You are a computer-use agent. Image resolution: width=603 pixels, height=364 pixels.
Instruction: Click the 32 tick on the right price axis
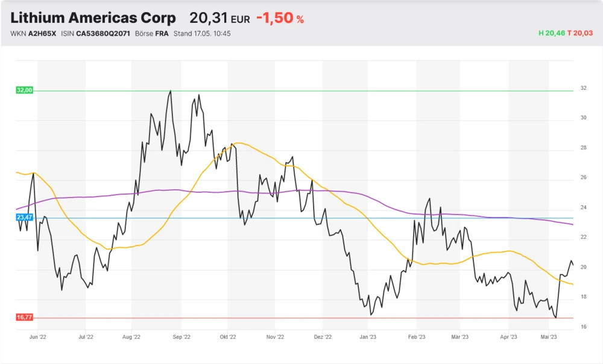pyautogui.click(x=584, y=88)
